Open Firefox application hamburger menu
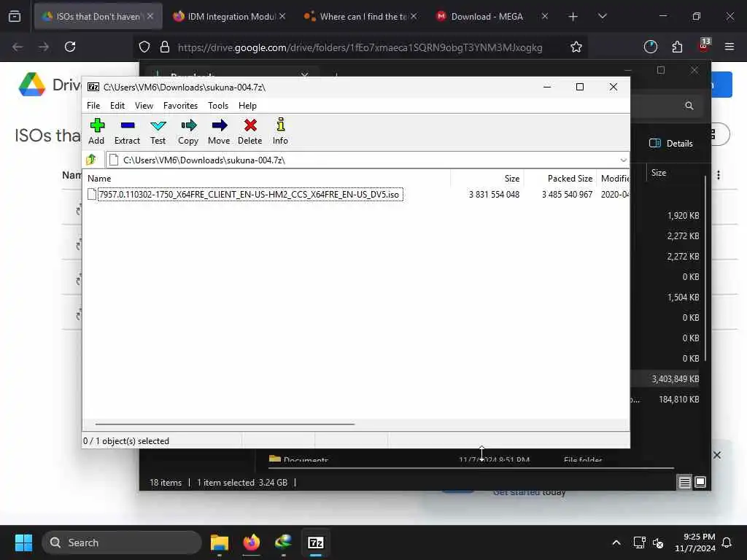The height and width of the screenshot is (560, 747). click(729, 47)
